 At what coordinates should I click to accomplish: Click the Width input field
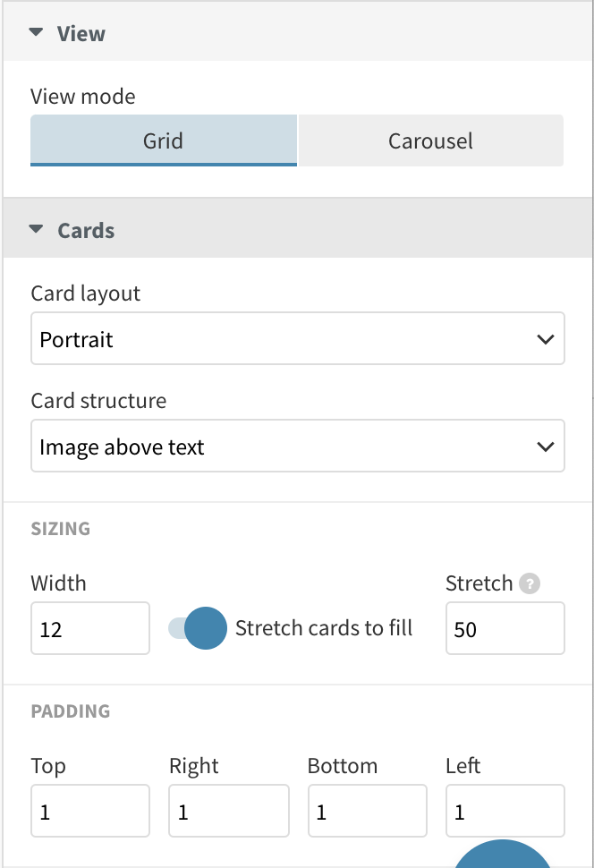pyautogui.click(x=90, y=628)
